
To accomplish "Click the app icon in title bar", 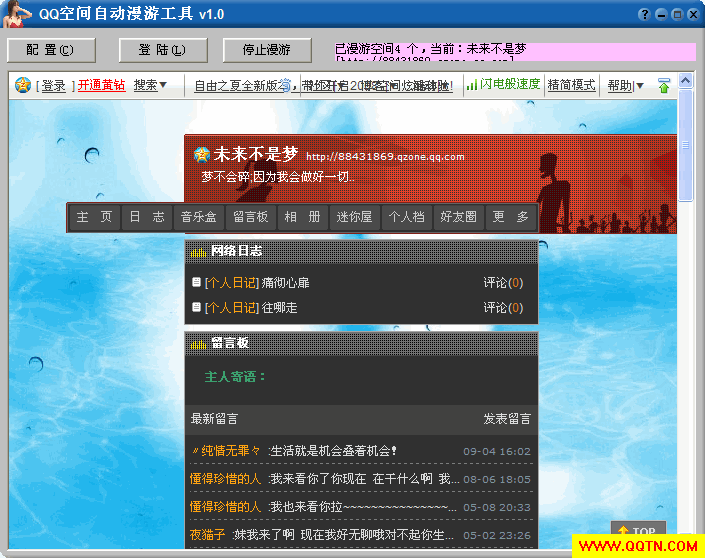I will (x=17, y=14).
